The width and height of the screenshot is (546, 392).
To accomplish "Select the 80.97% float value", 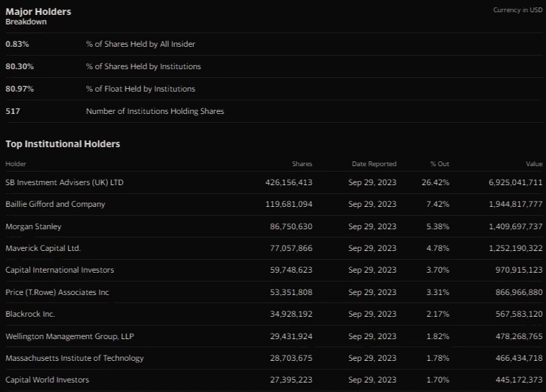I will tap(20, 89).
